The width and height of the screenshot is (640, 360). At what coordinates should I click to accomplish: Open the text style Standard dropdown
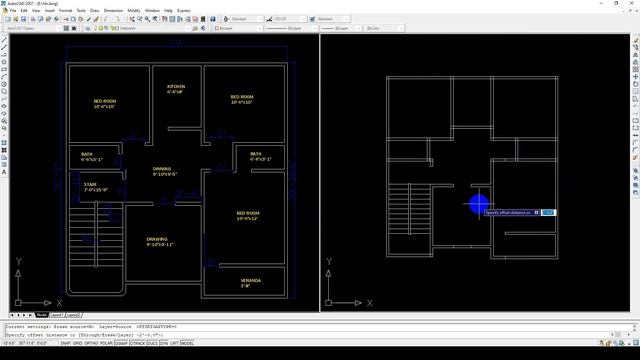(247, 19)
